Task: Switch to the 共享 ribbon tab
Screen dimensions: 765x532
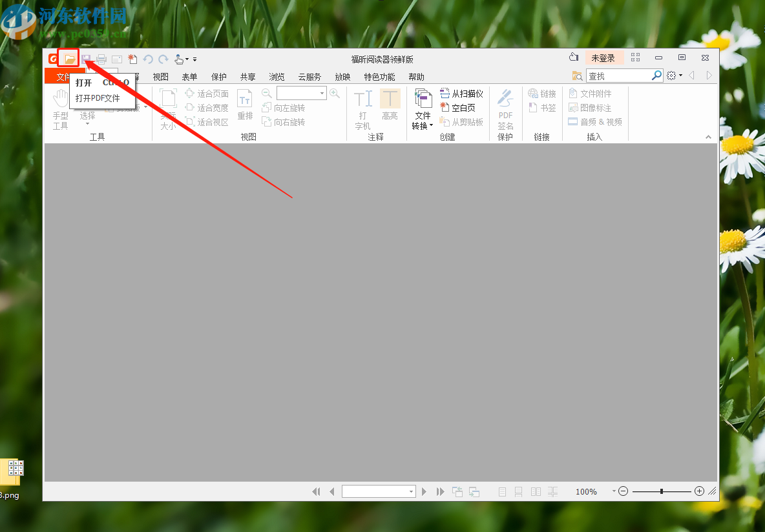Action: point(248,77)
